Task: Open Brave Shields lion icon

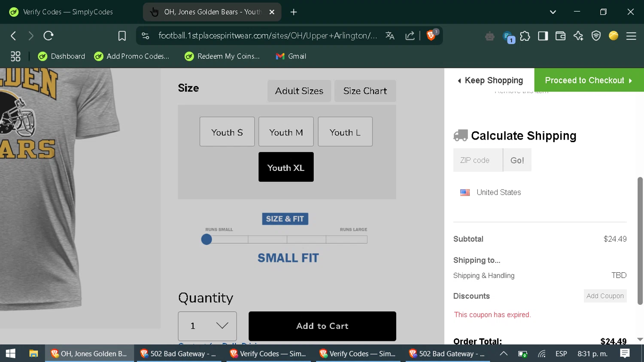Action: coord(431,35)
